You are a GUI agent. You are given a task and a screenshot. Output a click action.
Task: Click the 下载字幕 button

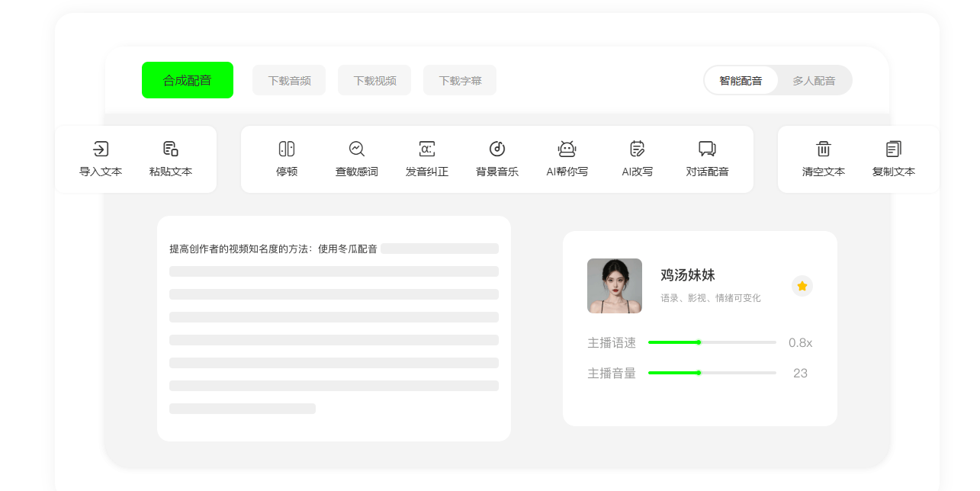point(460,80)
